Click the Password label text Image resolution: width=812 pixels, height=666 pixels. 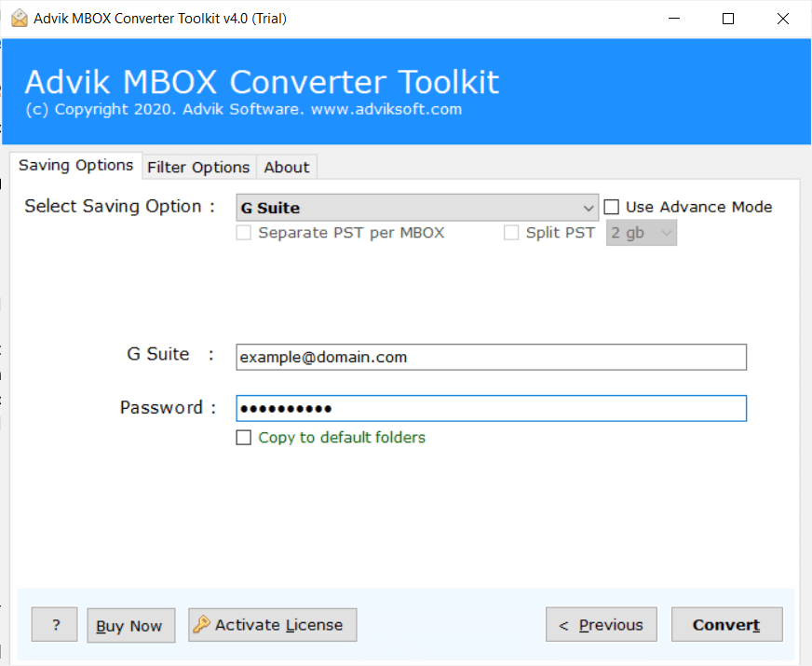coord(168,408)
